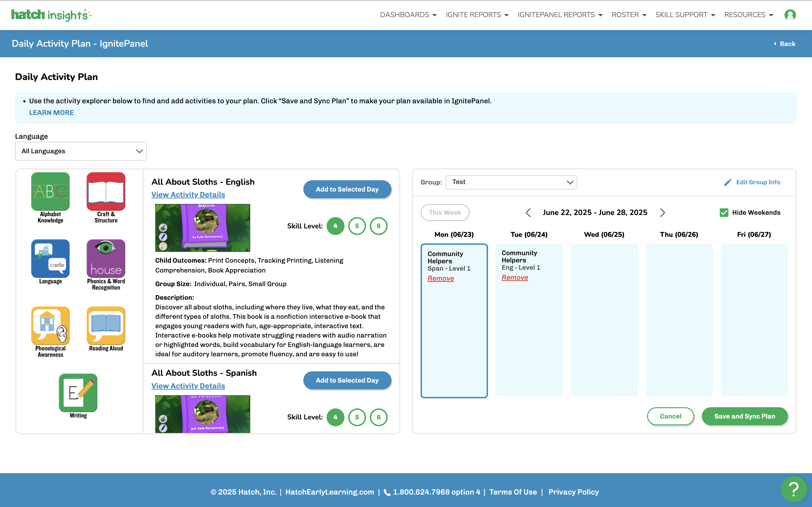Screen dimensions: 812x507
Task: Open the All Languages dropdown
Action: click(x=81, y=151)
